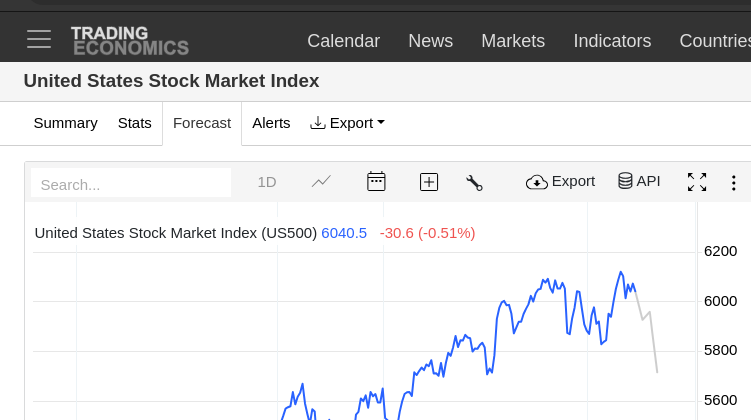Open the hamburger navigation menu

coord(39,39)
